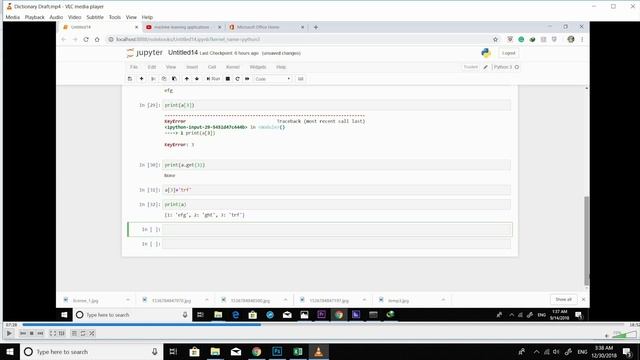Screen dimensions: 640x360
Task: Click the Windows taskbar search box
Action: [91, 352]
